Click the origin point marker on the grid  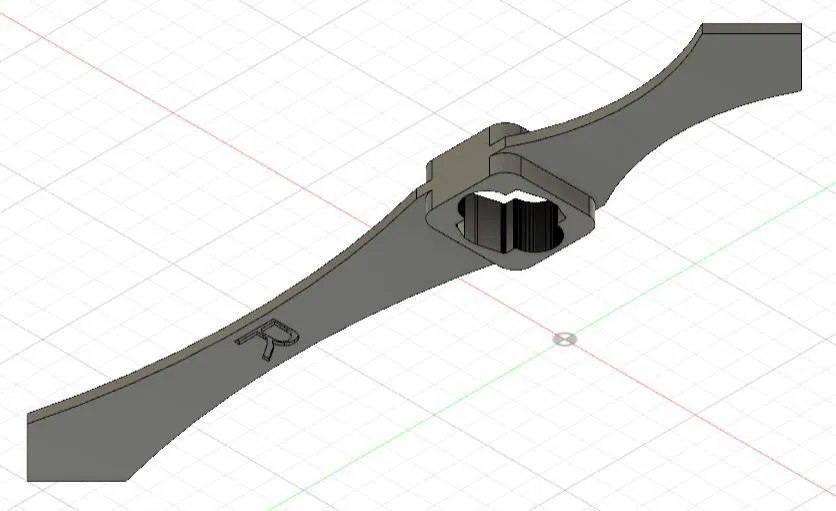coord(565,339)
